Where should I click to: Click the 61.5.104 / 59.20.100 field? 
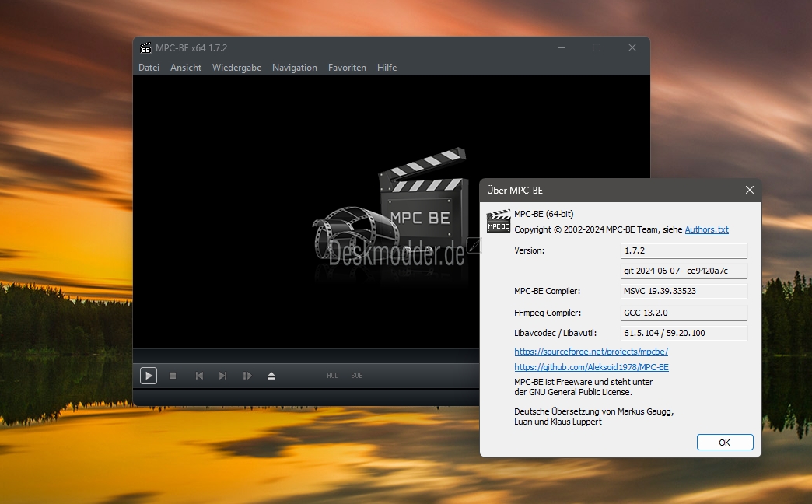coord(684,333)
